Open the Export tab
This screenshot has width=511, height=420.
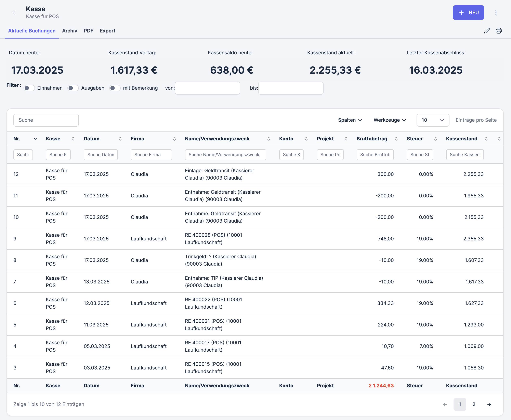[x=107, y=31]
